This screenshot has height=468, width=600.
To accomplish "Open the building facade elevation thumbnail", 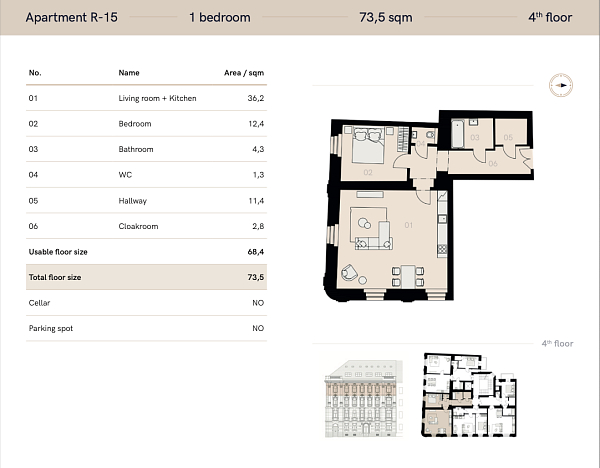I will pos(363,397).
